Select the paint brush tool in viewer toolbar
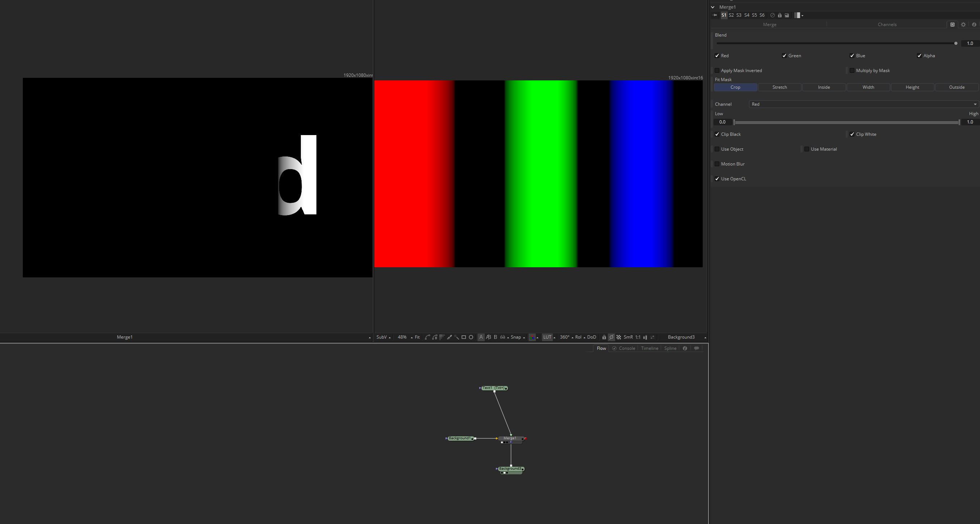Viewport: 980px width, 524px height. pyautogui.click(x=449, y=337)
